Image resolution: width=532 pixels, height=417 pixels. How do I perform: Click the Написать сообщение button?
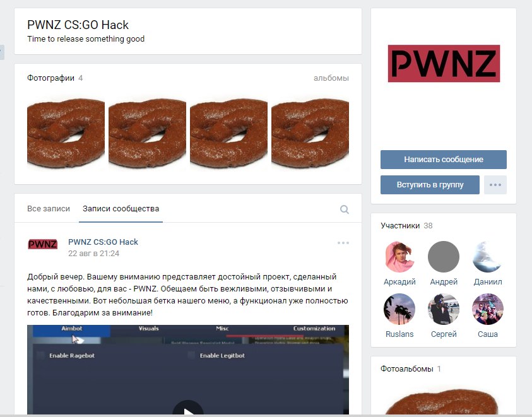(x=444, y=160)
